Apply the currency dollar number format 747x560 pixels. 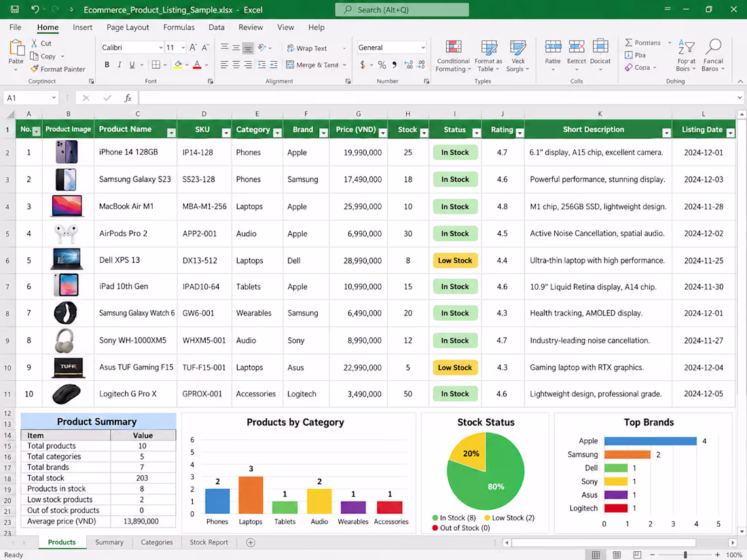click(x=363, y=64)
